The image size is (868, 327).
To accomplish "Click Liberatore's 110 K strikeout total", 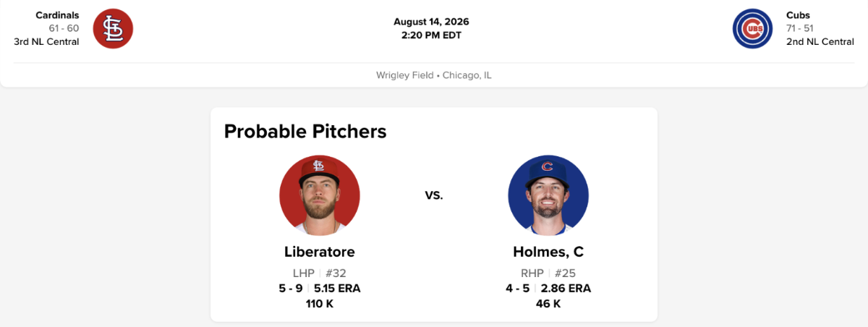I will pyautogui.click(x=320, y=304).
